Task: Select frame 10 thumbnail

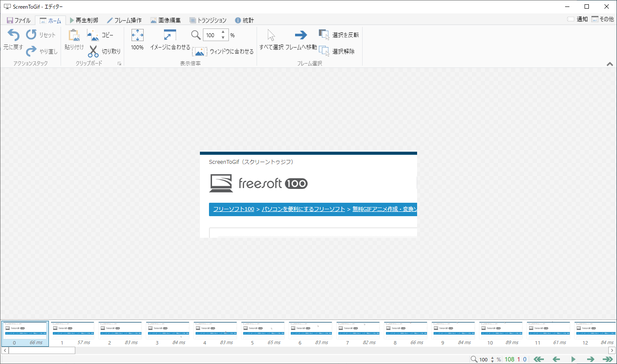Action: [x=501, y=334]
